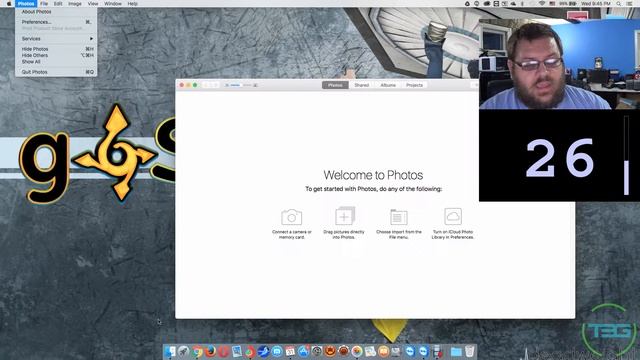Image resolution: width=640 pixels, height=360 pixels.
Task: Go back with Photos toolbar arrow
Action: click(x=207, y=85)
